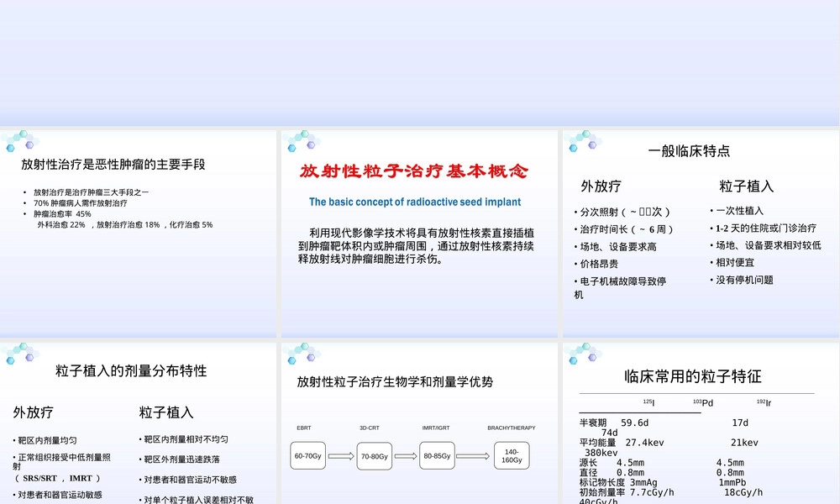Click the "EBRT" label
Screen dimensions: 840x504
[304, 428]
